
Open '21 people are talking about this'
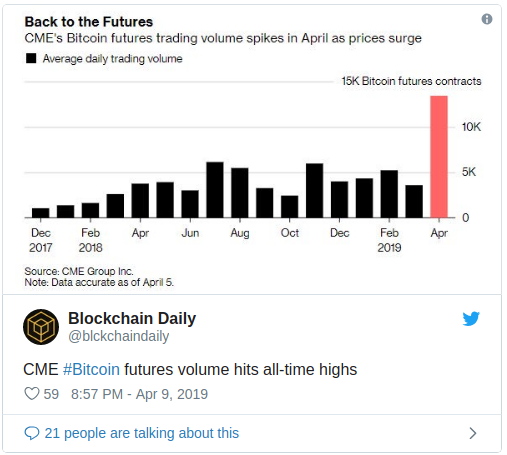tap(142, 433)
